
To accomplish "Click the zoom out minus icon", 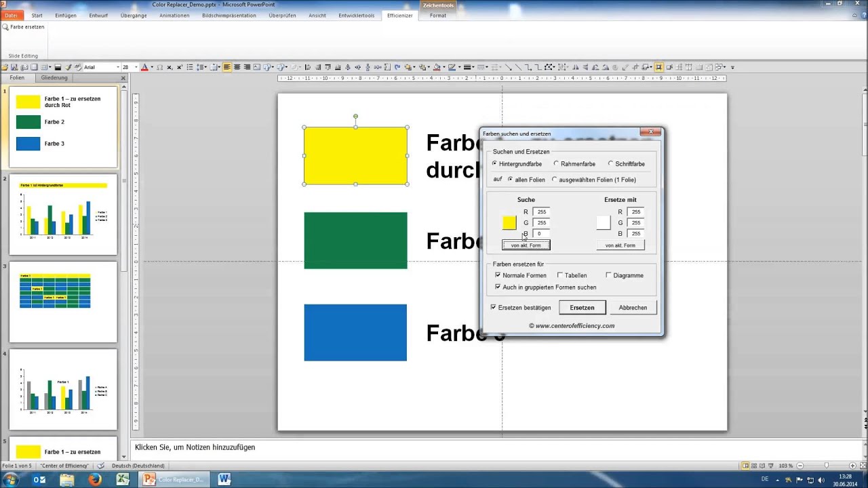I will (x=800, y=466).
